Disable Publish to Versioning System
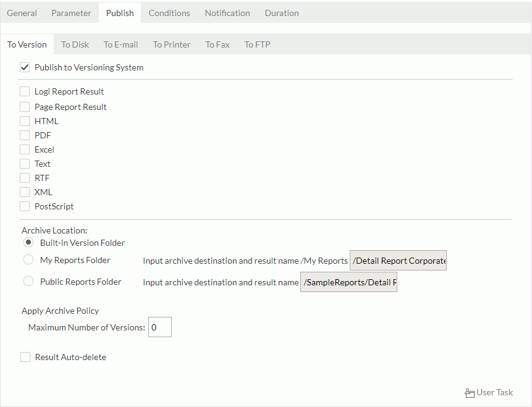532x407 pixels. [x=25, y=67]
